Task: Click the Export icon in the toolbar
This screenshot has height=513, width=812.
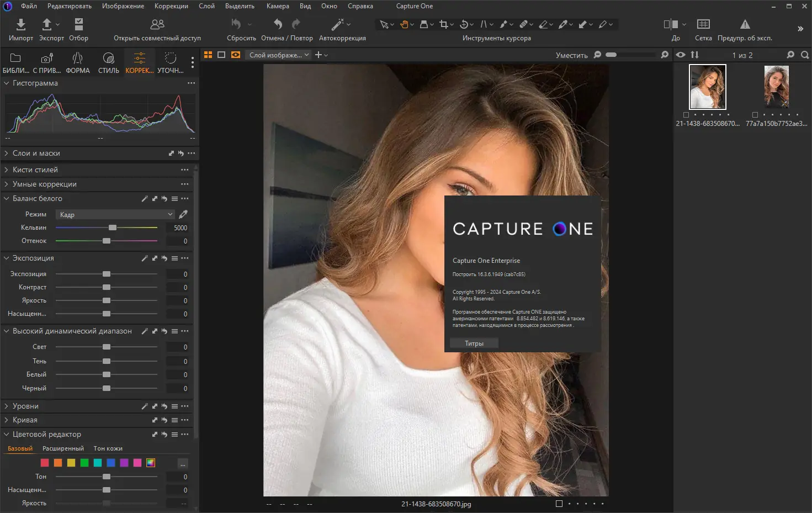Action: (x=47, y=24)
